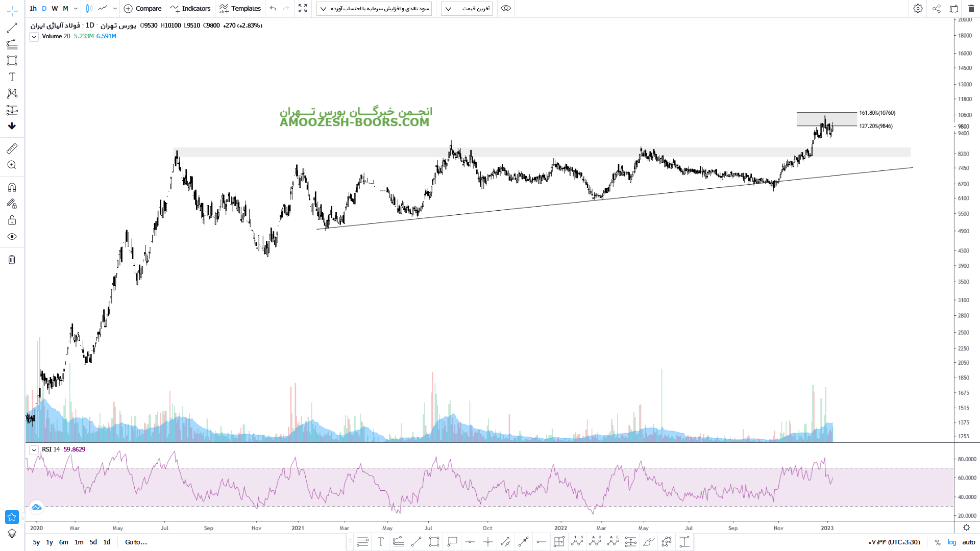Collapse the Volume indicator legend

34,37
